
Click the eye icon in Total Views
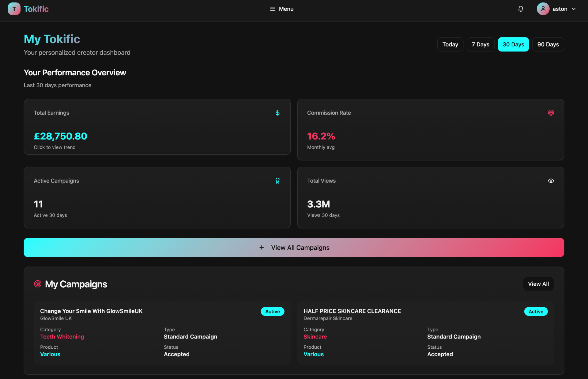pos(551,181)
